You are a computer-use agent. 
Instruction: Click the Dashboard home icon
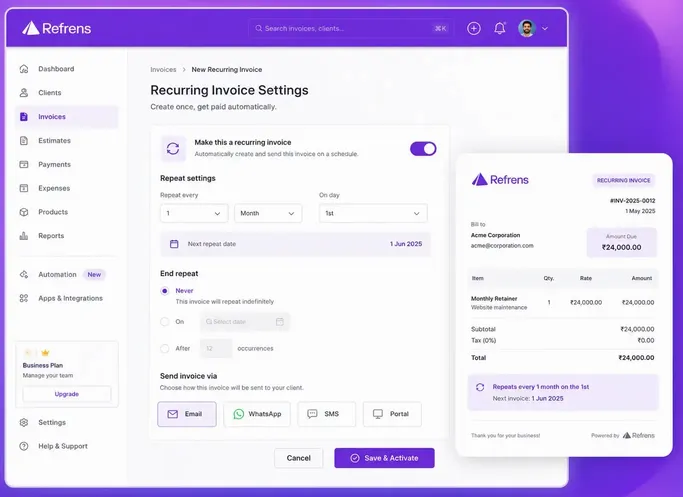pos(24,69)
